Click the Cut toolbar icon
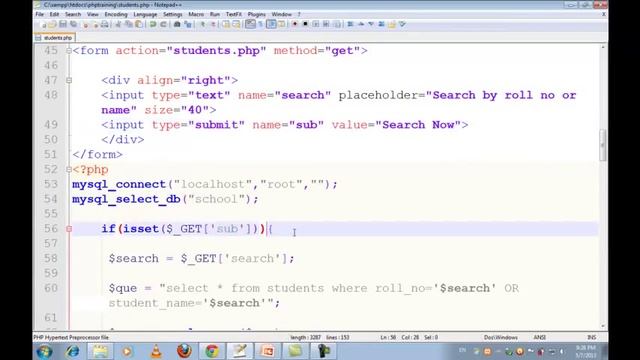The image size is (640, 360). click(x=118, y=24)
